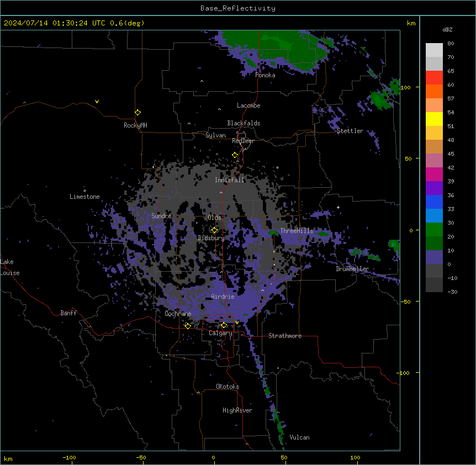Pick the slate purple 0-10 dBZ legend swatch
The height and width of the screenshot is (465, 476).
[x=434, y=257]
